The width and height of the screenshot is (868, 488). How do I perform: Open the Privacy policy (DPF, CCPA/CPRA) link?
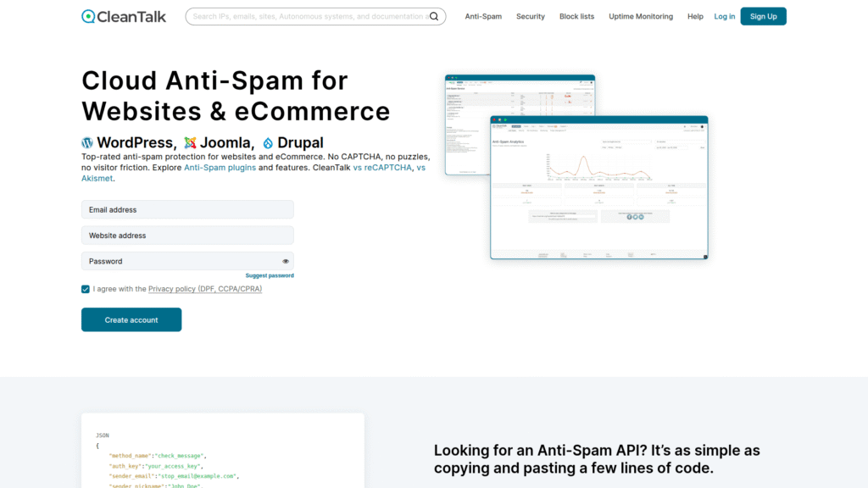pyautogui.click(x=205, y=289)
